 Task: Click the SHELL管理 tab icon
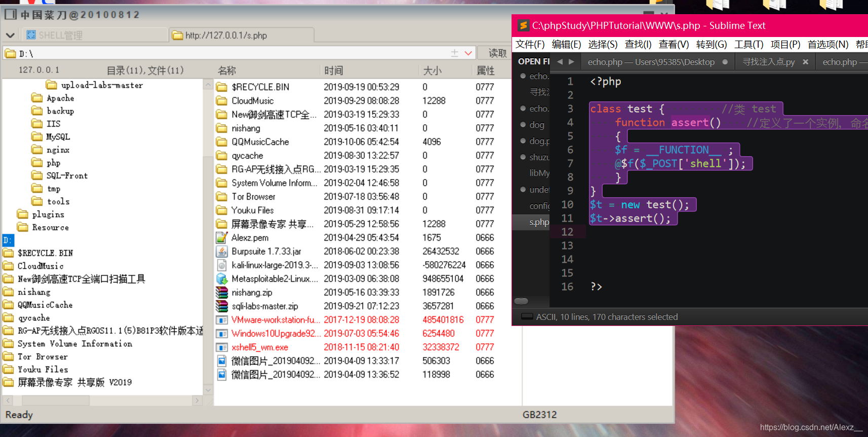[31, 35]
